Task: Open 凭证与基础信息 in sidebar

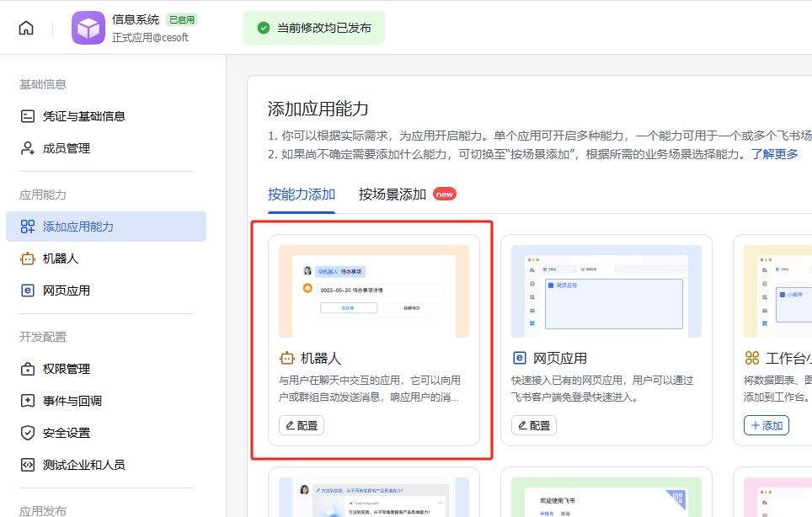Action: coord(84,116)
